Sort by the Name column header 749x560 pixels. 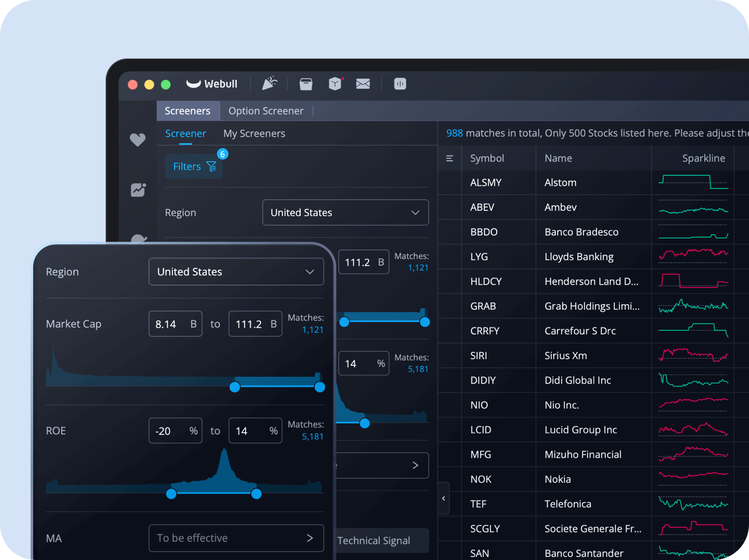pos(558,158)
